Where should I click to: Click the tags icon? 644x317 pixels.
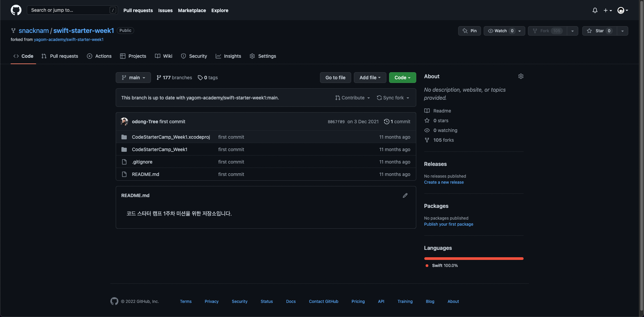point(200,78)
